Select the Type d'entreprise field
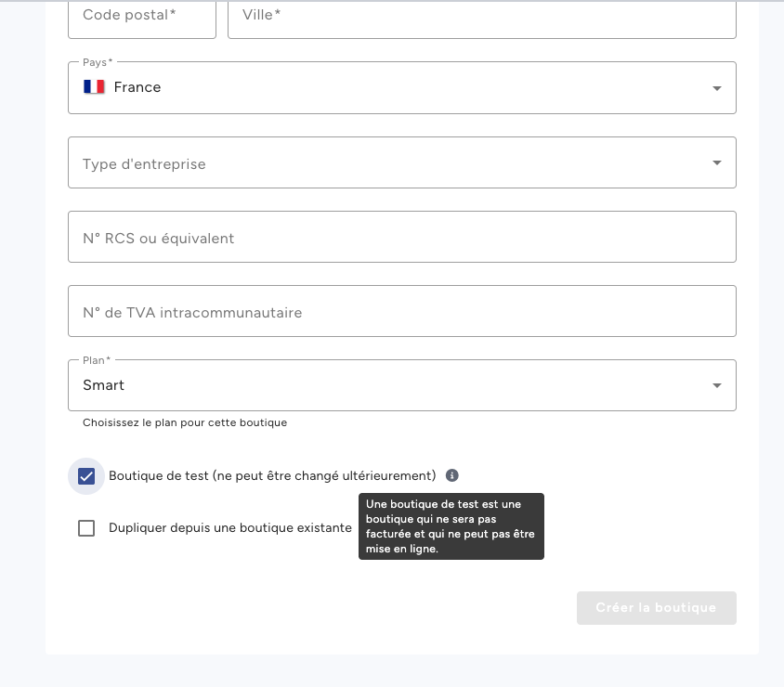Viewport: 784px width, 687px height. 390,163
